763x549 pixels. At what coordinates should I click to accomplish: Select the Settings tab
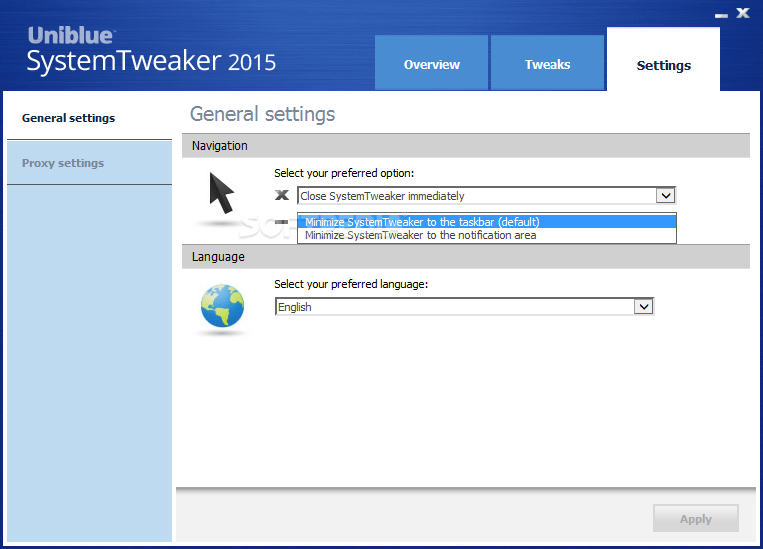click(x=663, y=59)
